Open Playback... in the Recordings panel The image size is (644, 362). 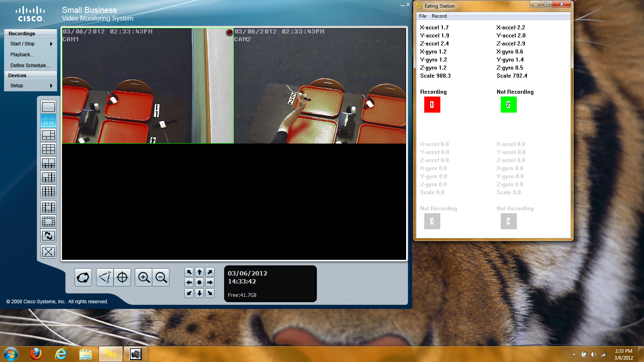(22, 55)
